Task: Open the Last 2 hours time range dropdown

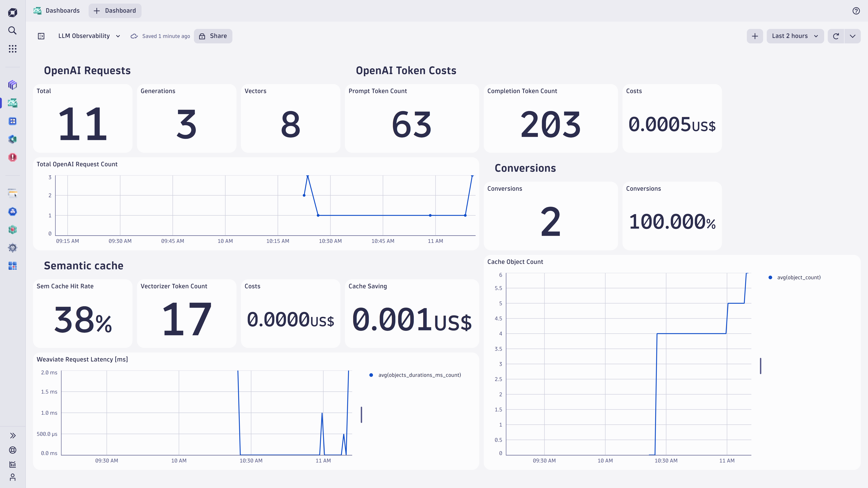Action: 795,36
